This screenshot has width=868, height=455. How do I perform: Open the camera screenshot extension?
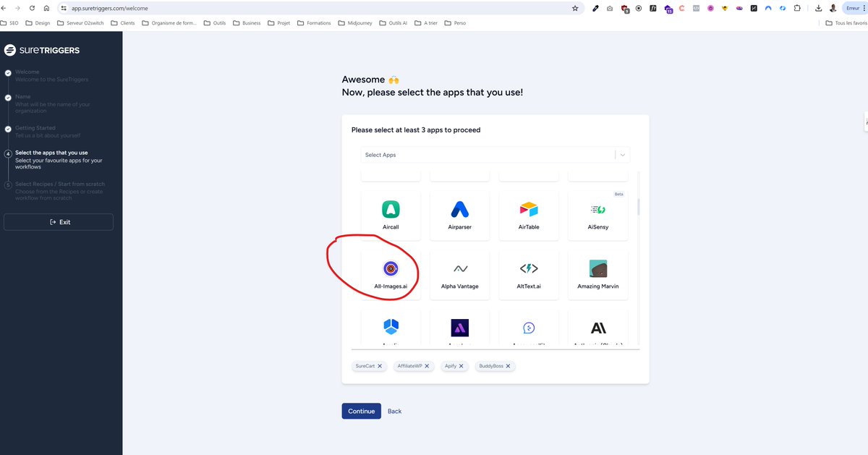610,9
